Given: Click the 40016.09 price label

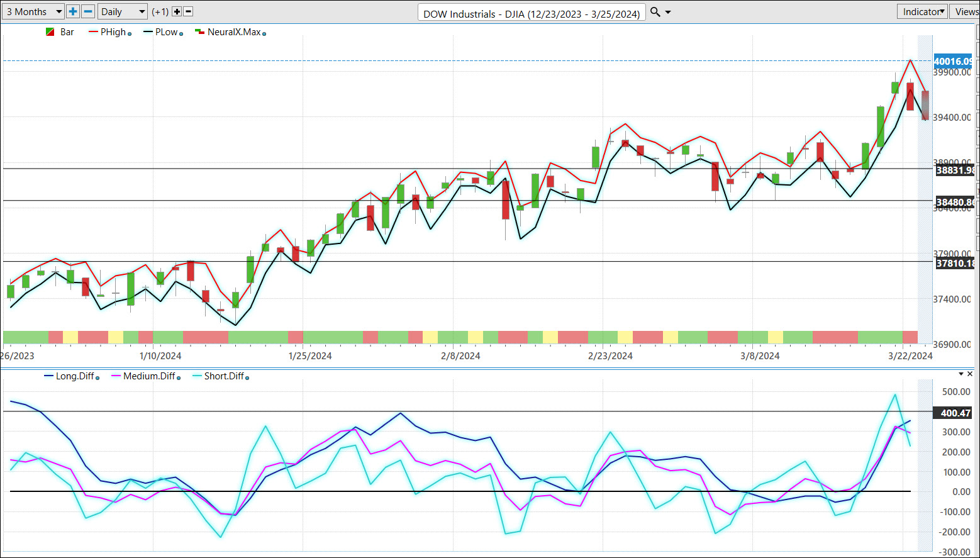Looking at the screenshot, I should pos(953,61).
